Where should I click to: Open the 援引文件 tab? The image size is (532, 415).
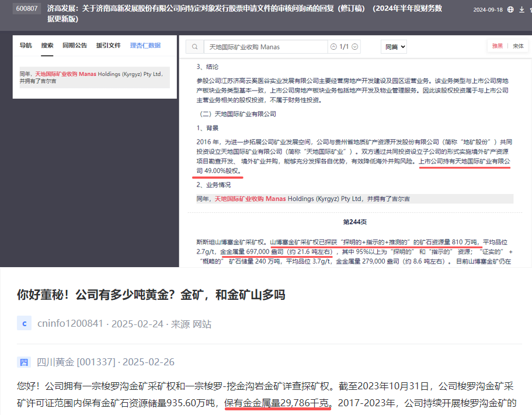[109, 46]
